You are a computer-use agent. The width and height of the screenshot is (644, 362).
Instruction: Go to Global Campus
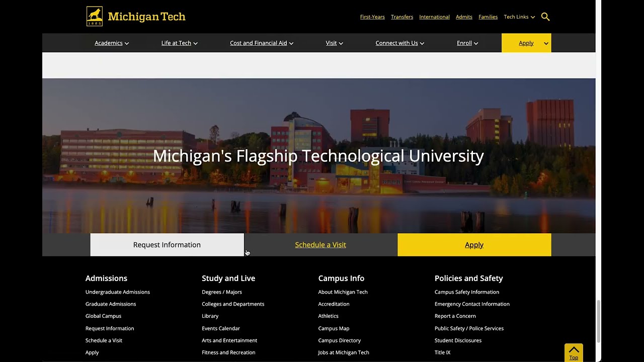103,316
